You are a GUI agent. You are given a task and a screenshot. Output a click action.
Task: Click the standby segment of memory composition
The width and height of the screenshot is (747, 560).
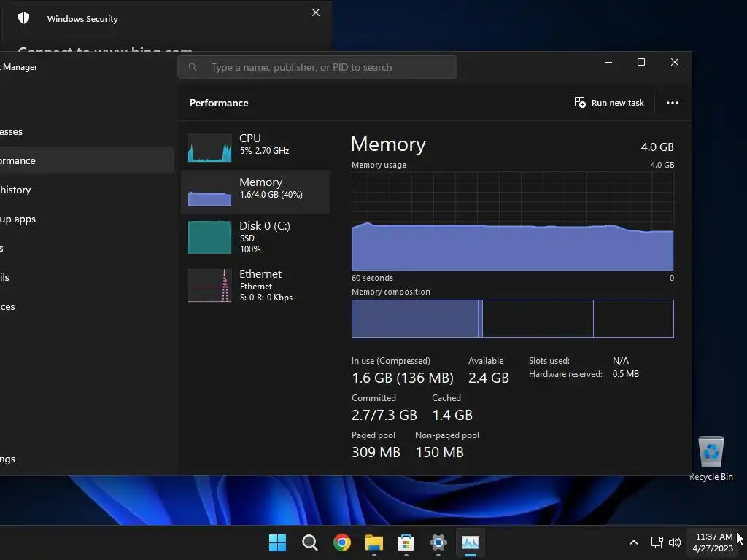[x=538, y=319]
